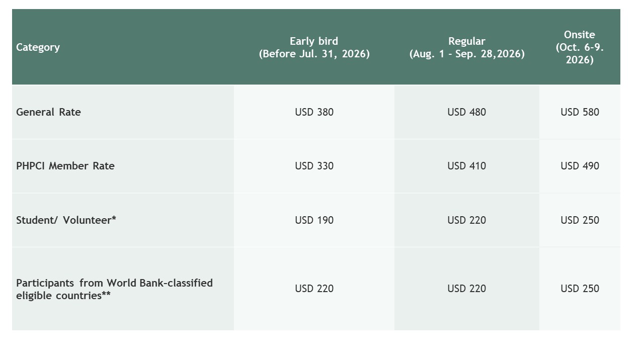The width and height of the screenshot is (644, 362).
Task: Click the General Rate row label
Action: tap(48, 112)
